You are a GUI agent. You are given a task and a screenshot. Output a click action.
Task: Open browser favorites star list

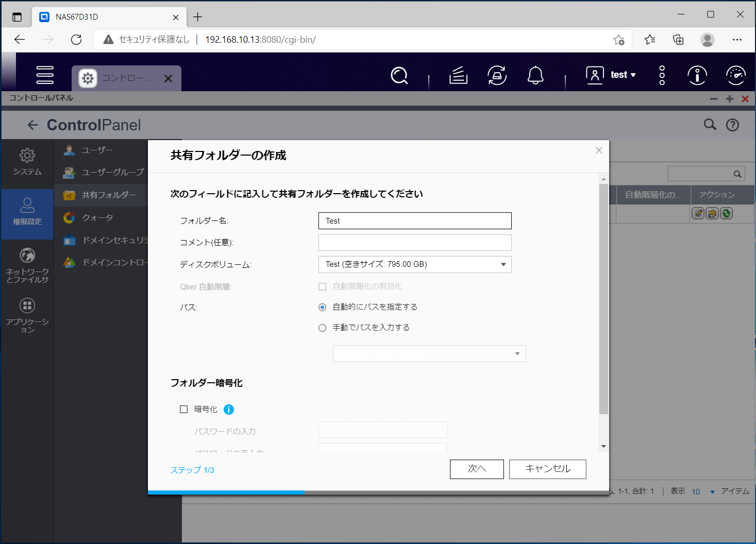[650, 40]
